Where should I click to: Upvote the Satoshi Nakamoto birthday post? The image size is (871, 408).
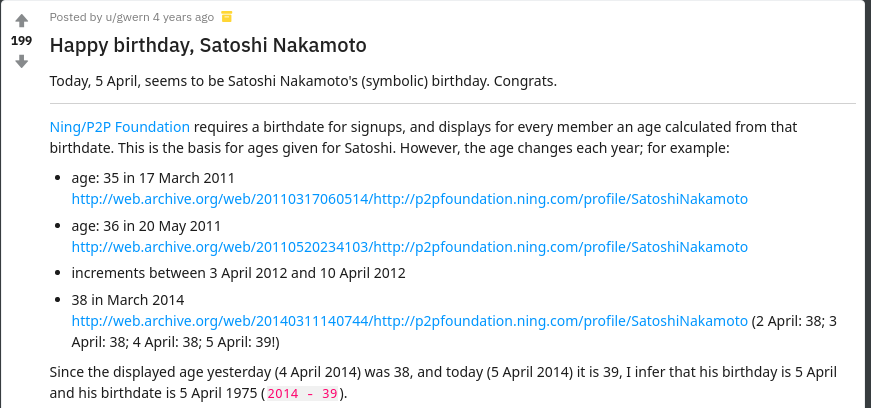[21, 21]
